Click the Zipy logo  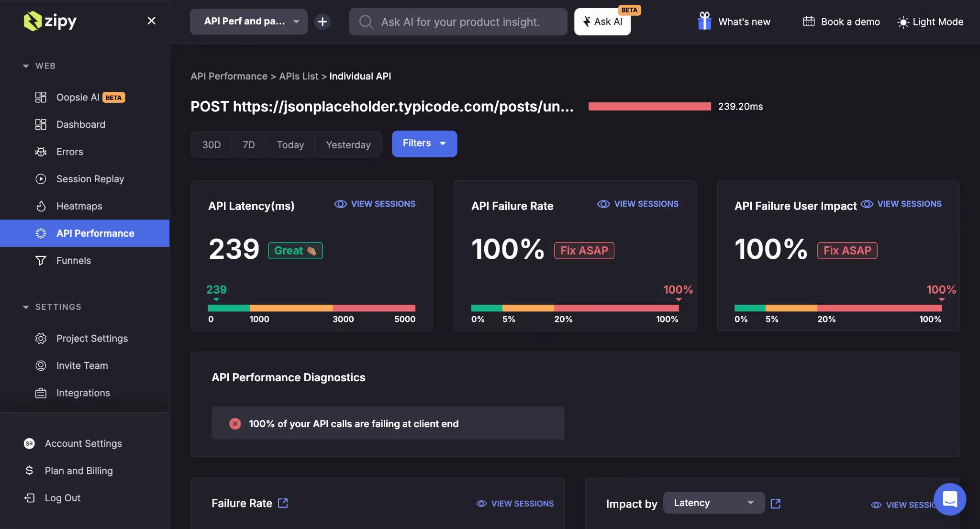tap(50, 21)
